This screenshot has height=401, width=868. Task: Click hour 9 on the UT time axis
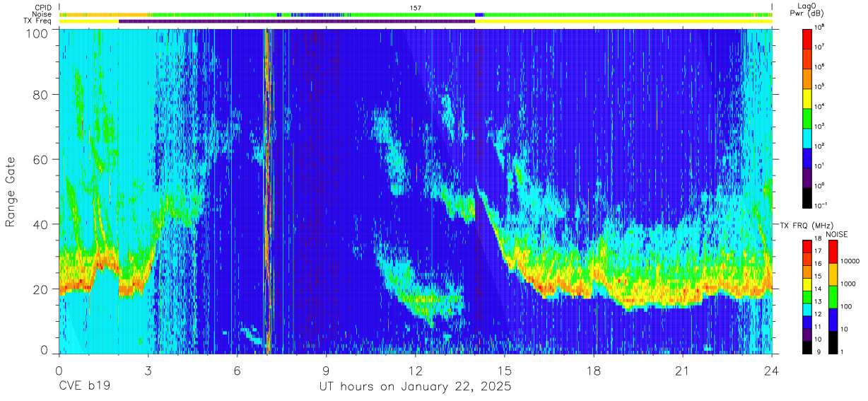(326, 371)
